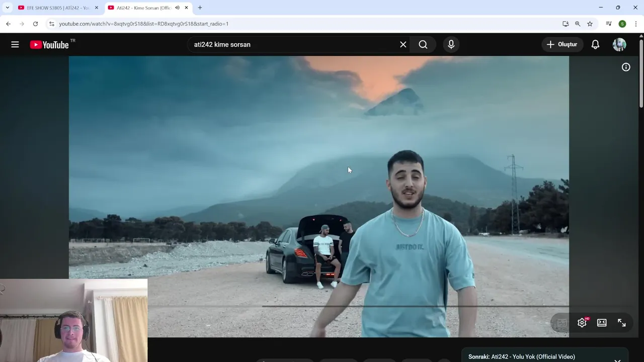Go forward in browser history
Screen dimensions: 644x362
[x=22, y=24]
